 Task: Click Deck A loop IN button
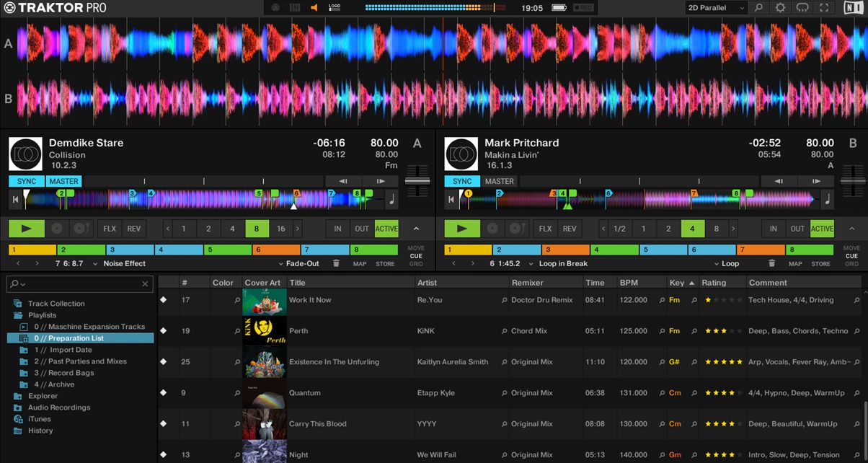337,229
